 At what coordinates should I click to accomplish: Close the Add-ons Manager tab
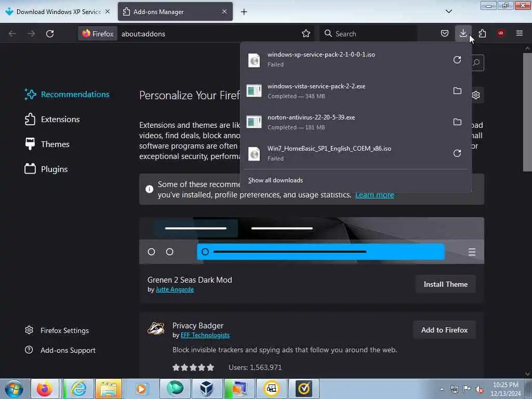click(224, 11)
